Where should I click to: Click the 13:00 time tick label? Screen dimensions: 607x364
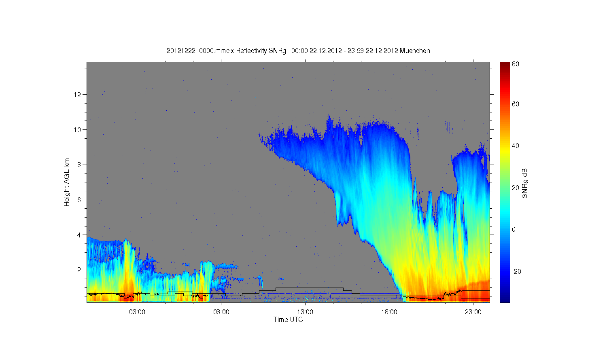pos(305,312)
